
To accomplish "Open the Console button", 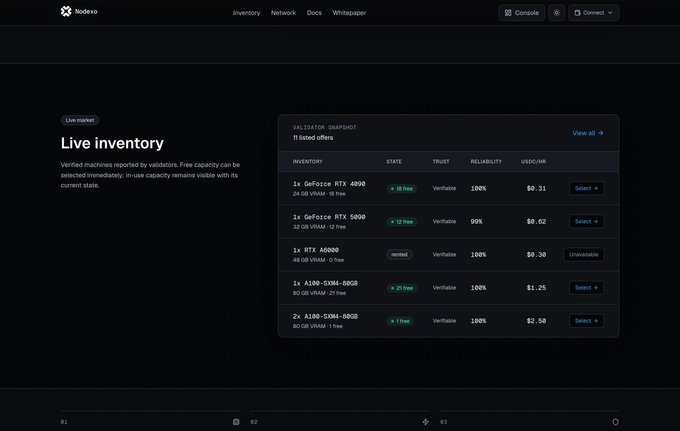I will point(521,13).
